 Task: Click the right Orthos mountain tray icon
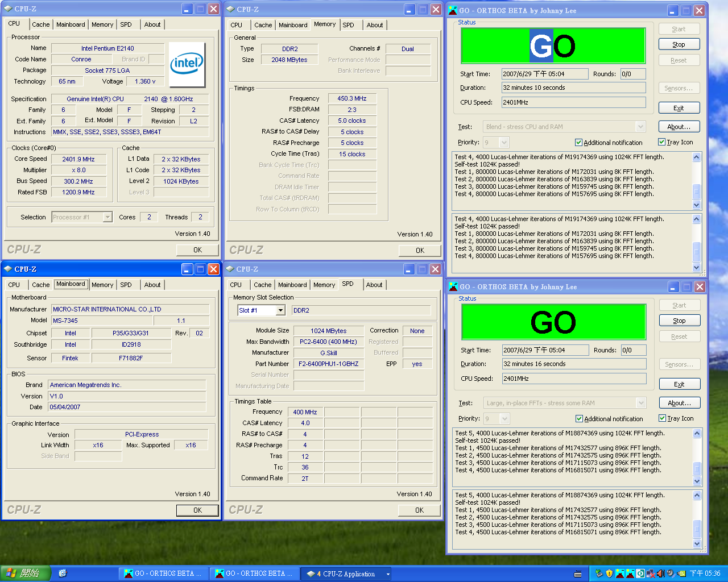(630, 573)
